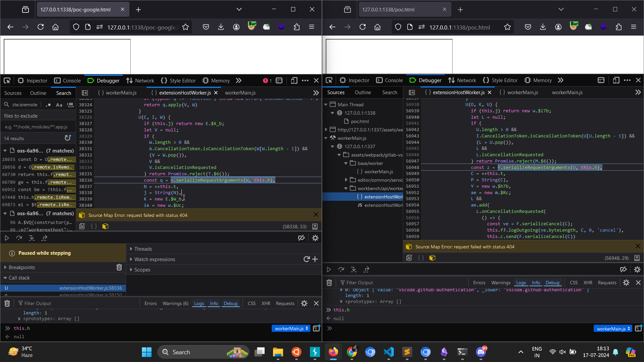Add a watch expression with plus icon
The height and width of the screenshot is (362, 644).
[315, 259]
